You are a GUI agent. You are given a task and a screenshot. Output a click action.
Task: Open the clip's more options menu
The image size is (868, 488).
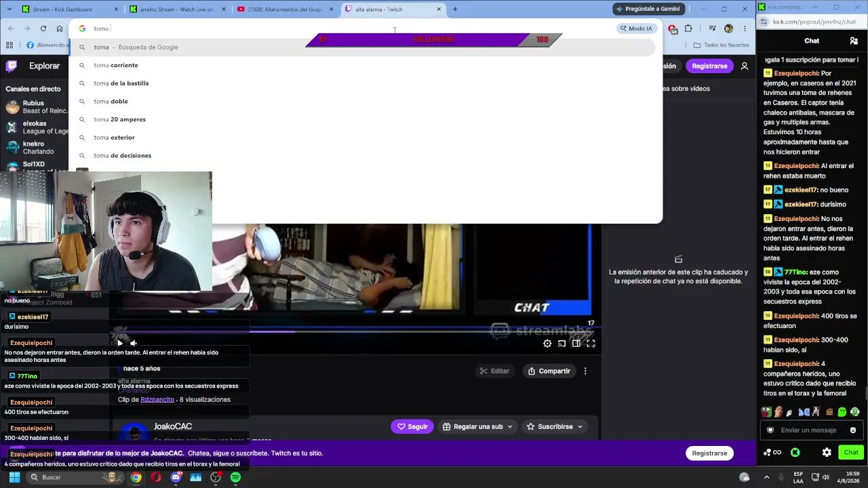(x=585, y=371)
